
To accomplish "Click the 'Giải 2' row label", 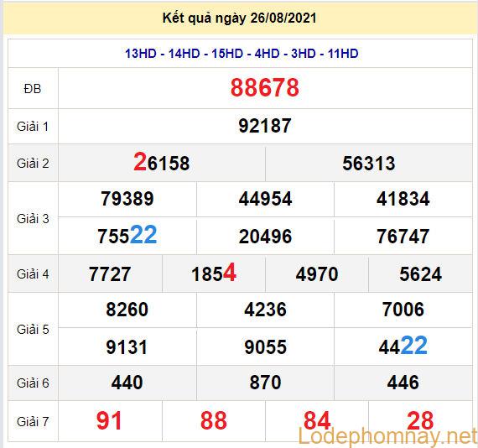I will pyautogui.click(x=33, y=163).
